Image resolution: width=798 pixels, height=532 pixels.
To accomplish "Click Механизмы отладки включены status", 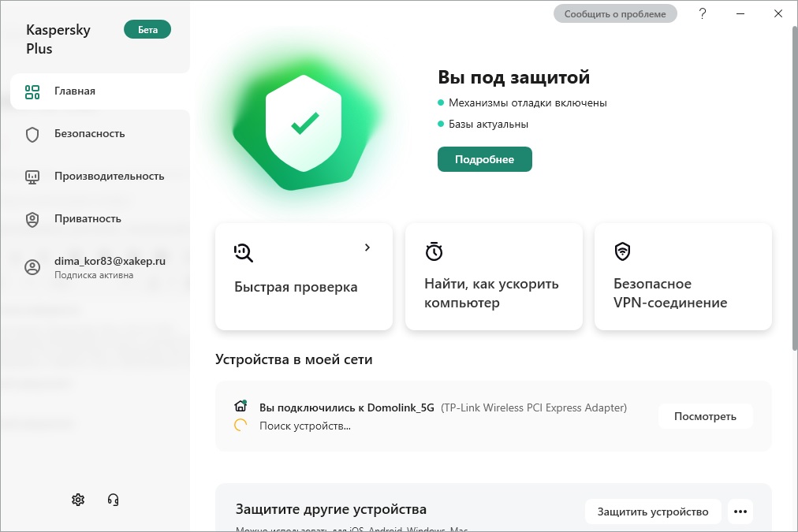I will [528, 102].
